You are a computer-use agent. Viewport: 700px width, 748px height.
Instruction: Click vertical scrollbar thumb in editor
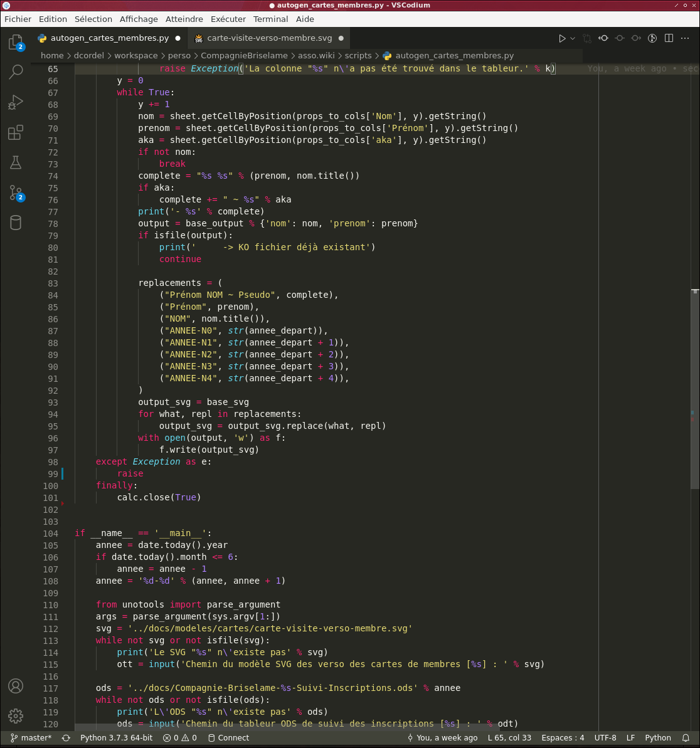[695, 388]
